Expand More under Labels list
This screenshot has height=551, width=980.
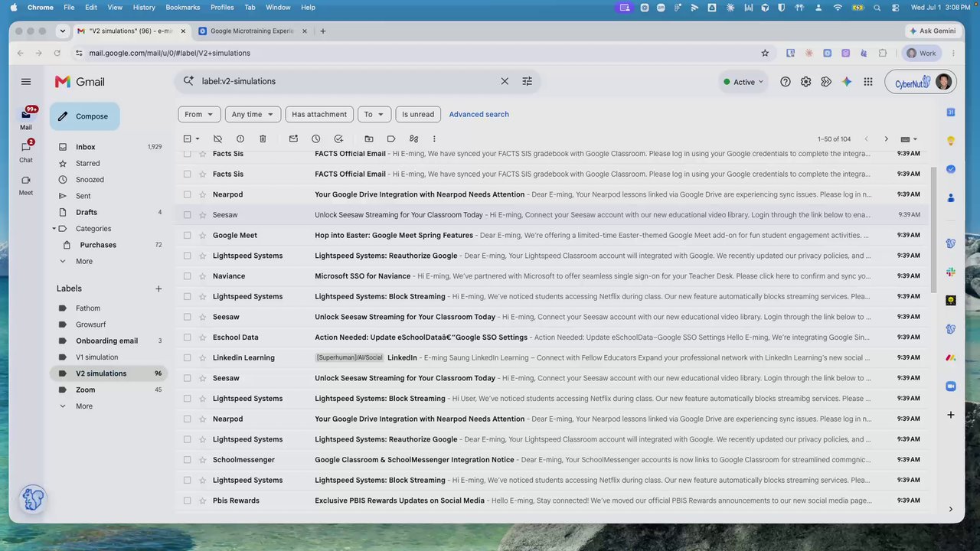84,406
